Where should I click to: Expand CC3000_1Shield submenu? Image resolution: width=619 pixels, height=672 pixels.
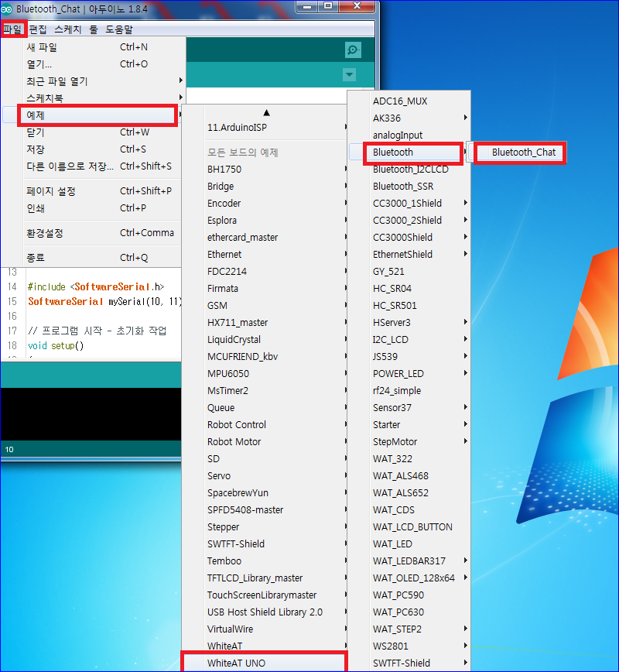409,203
